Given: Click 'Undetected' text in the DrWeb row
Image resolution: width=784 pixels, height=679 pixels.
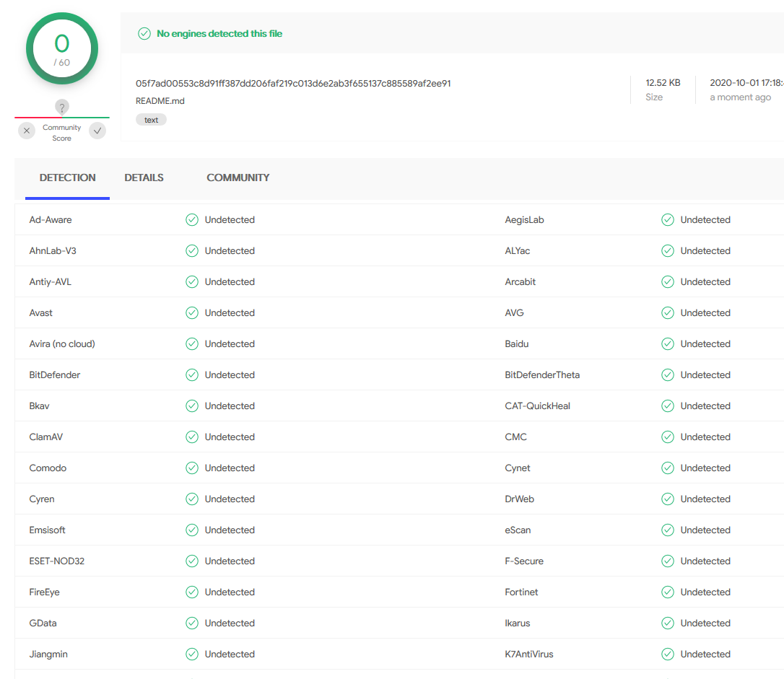Looking at the screenshot, I should click(705, 499).
